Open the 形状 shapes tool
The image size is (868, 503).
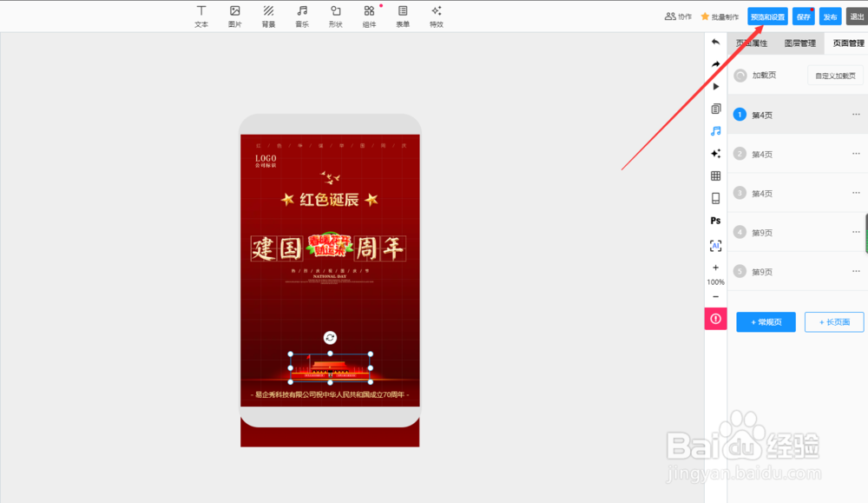pyautogui.click(x=335, y=16)
